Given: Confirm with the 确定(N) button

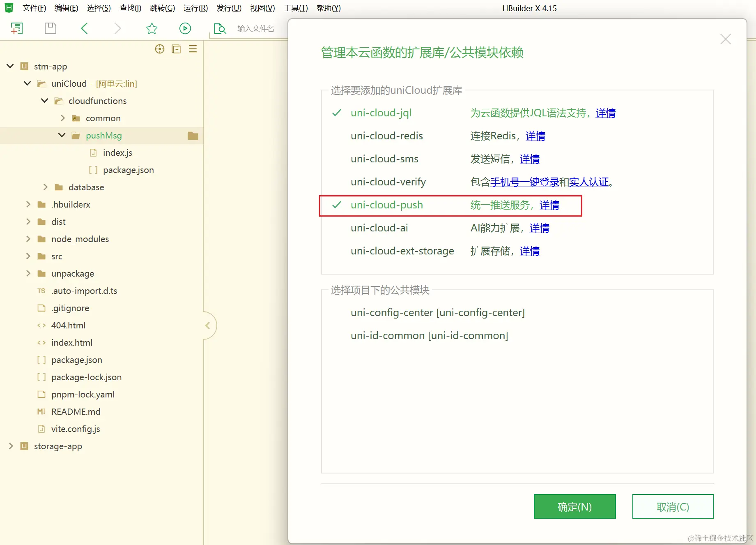Looking at the screenshot, I should 574,506.
